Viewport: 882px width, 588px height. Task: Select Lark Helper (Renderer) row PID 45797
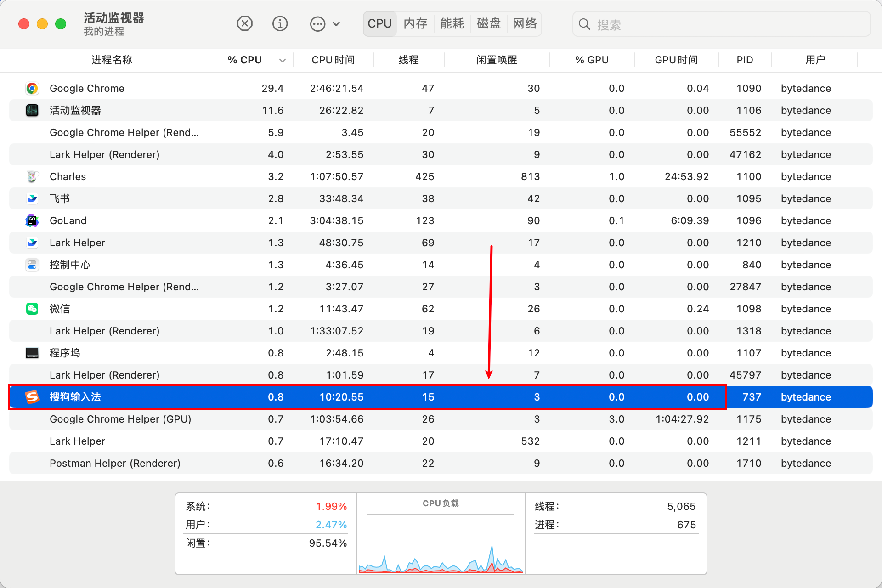coord(441,375)
